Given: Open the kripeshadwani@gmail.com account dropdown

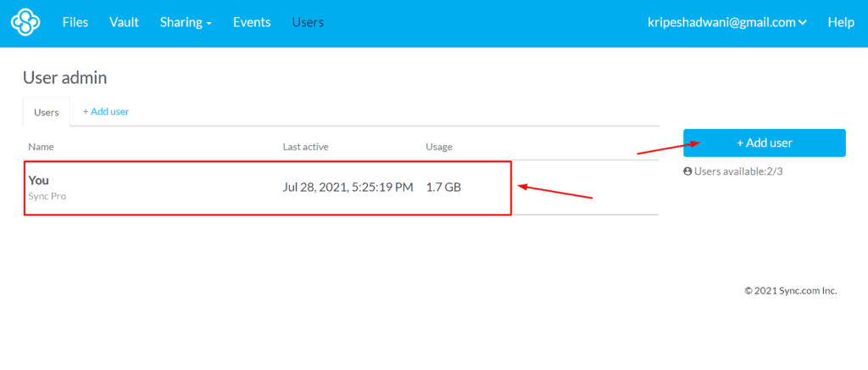Looking at the screenshot, I should pos(726,23).
